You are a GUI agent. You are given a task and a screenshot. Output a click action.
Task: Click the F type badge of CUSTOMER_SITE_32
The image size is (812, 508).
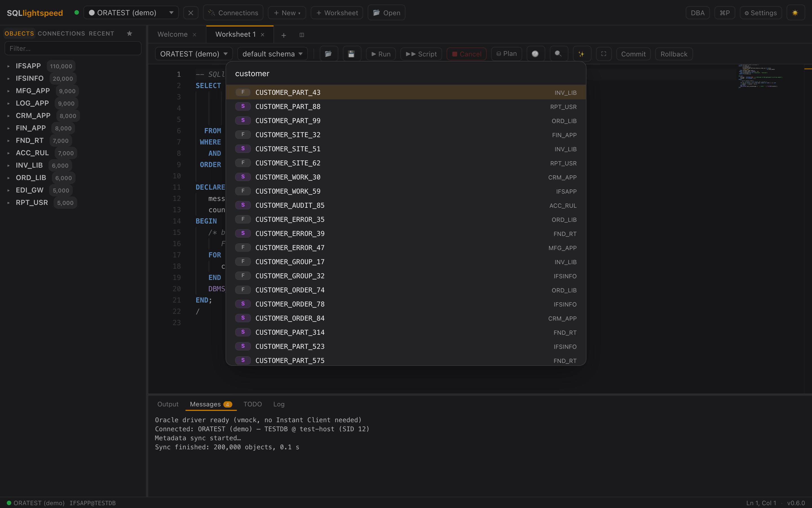(x=243, y=134)
